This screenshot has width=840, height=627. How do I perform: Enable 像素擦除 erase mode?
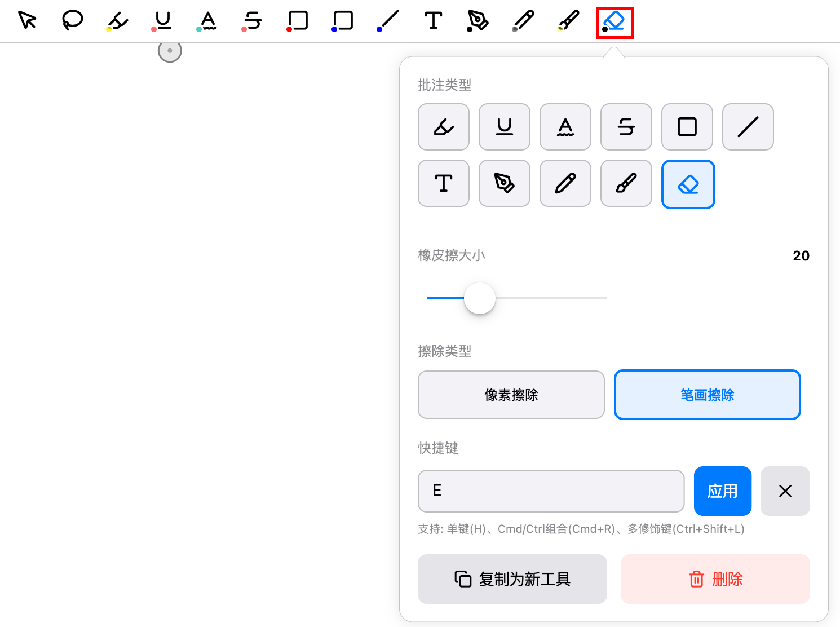pyautogui.click(x=511, y=395)
